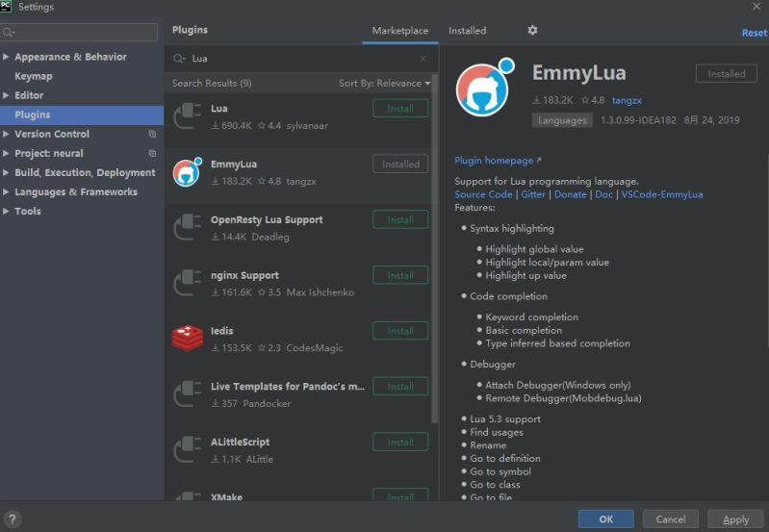Select the Lua plugin title in results

pos(219,109)
